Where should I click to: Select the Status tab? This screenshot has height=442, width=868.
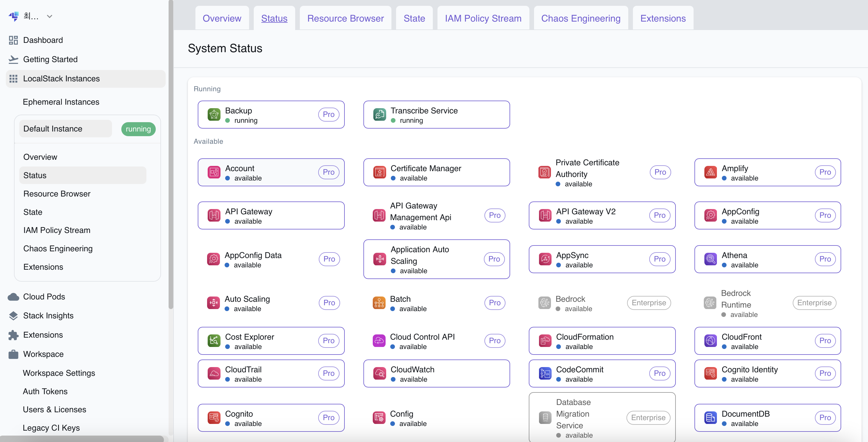coord(274,18)
